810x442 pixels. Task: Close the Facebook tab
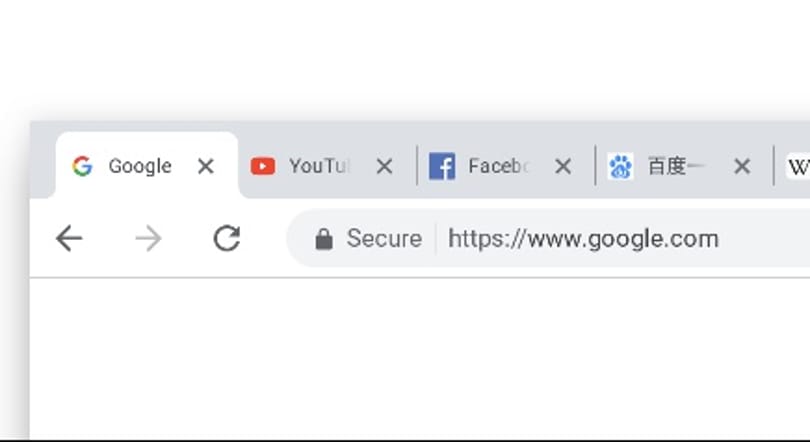coord(563,166)
